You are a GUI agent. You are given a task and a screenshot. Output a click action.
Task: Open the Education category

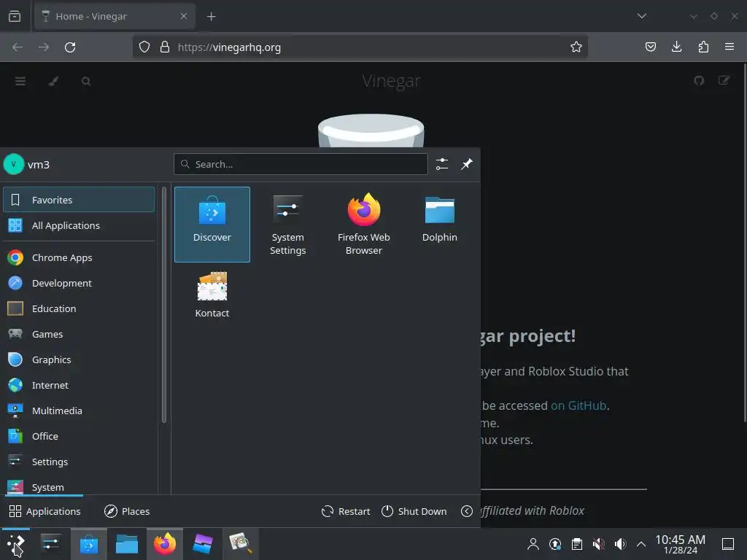(79, 308)
